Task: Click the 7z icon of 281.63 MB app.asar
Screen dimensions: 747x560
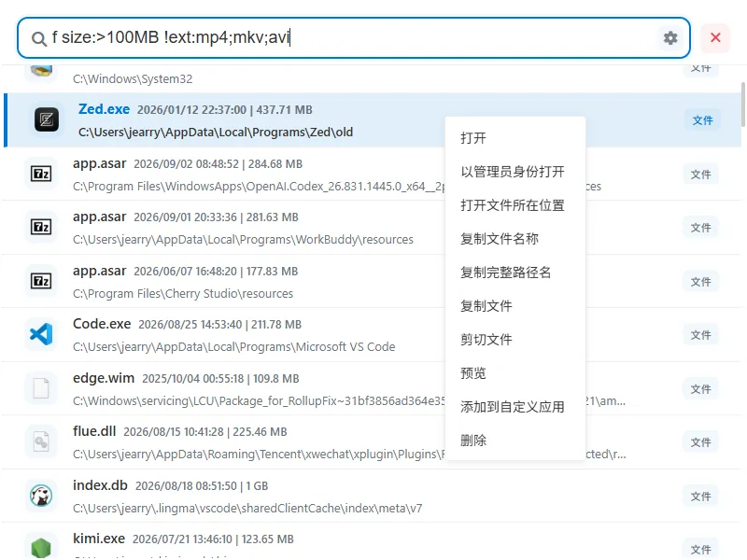Action: 41,227
